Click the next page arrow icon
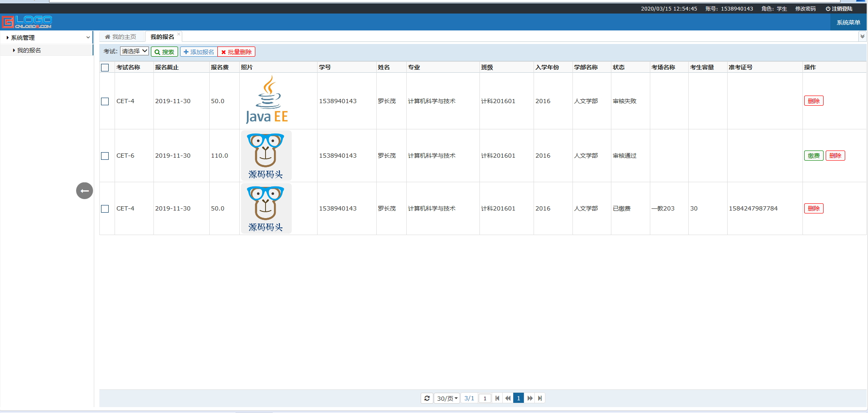 [529, 398]
